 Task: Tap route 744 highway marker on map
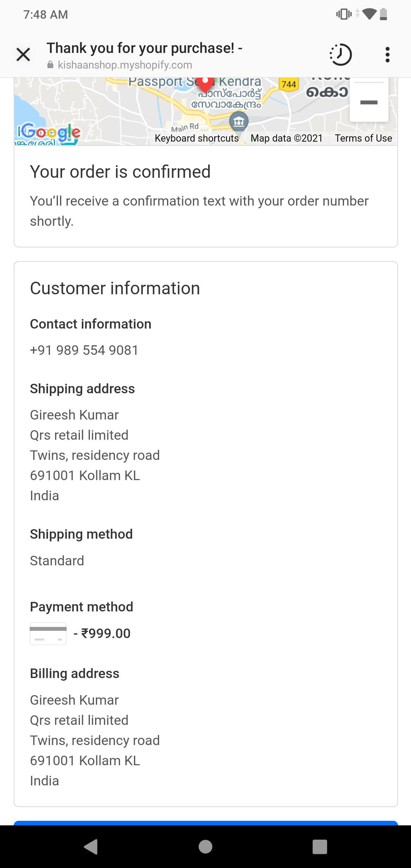pyautogui.click(x=289, y=84)
